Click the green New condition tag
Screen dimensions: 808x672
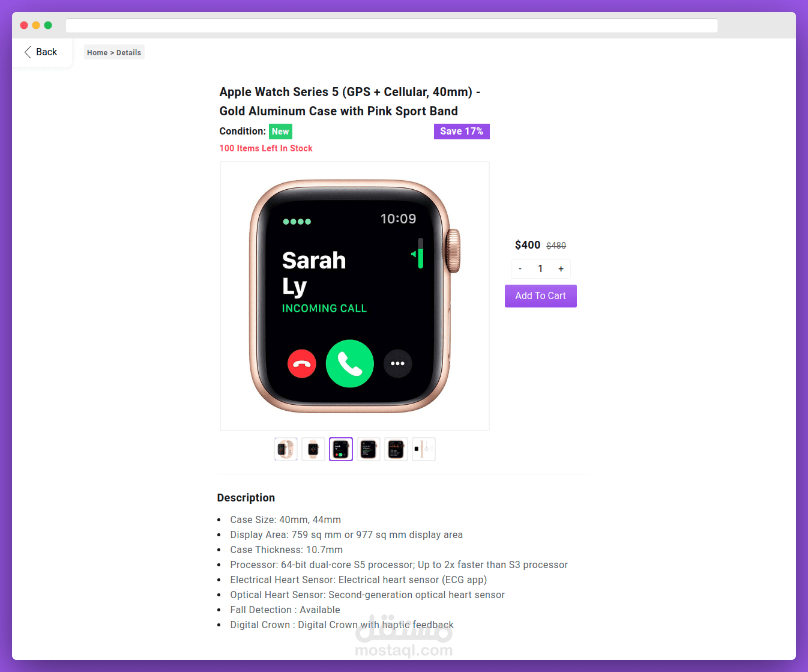[x=280, y=132]
